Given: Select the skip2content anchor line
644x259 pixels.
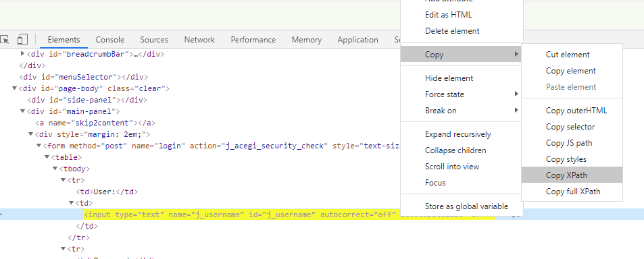Looking at the screenshot, I should pyautogui.click(x=95, y=123).
